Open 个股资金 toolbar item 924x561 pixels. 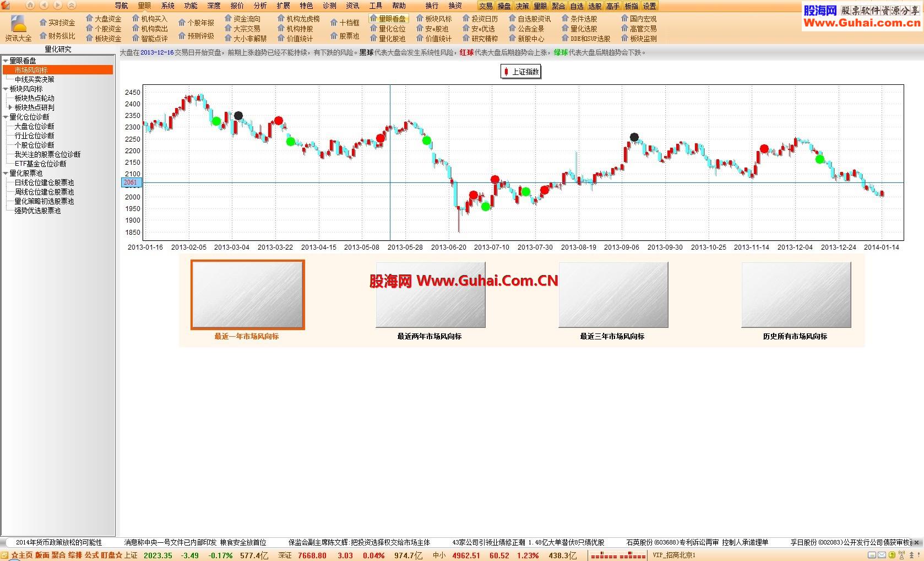click(x=104, y=29)
